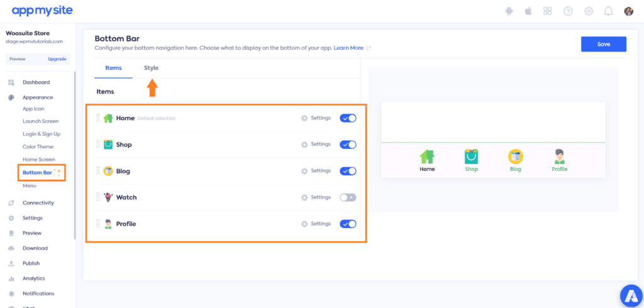Open Connectivity in sidebar
The image size is (644, 308).
point(38,203)
